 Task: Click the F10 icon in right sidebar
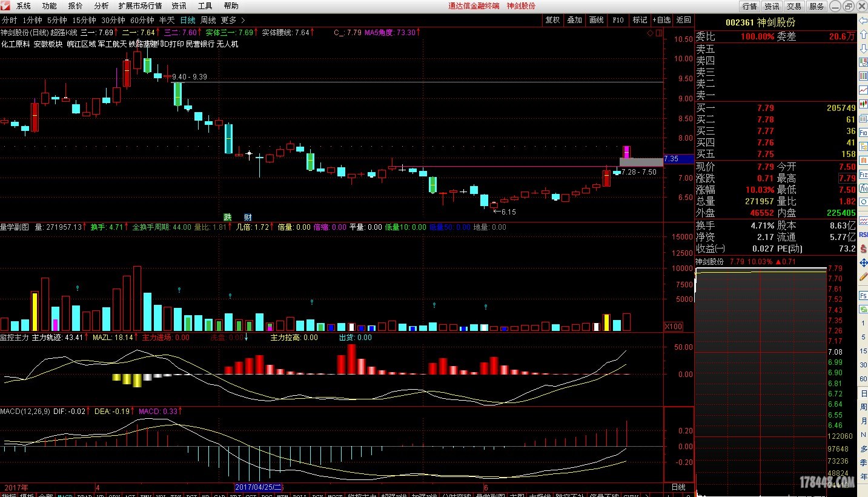[863, 133]
